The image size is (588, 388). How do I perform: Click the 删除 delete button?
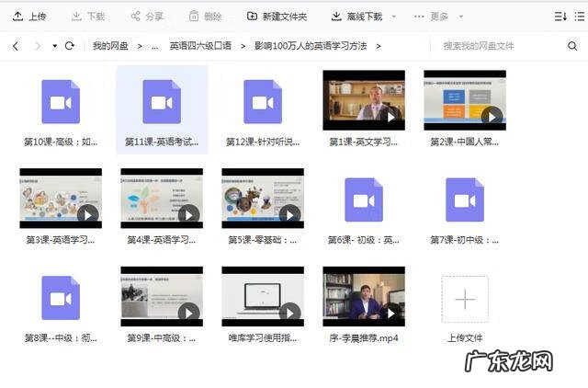[x=205, y=17]
